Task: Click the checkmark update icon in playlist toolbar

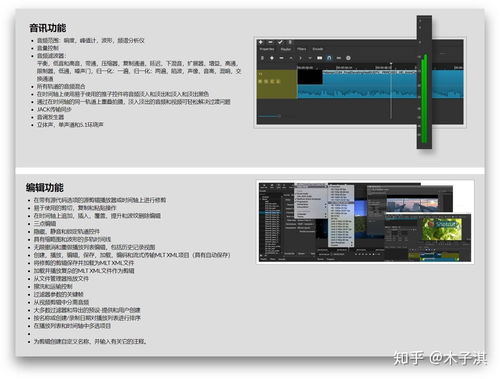Action: [x=280, y=42]
